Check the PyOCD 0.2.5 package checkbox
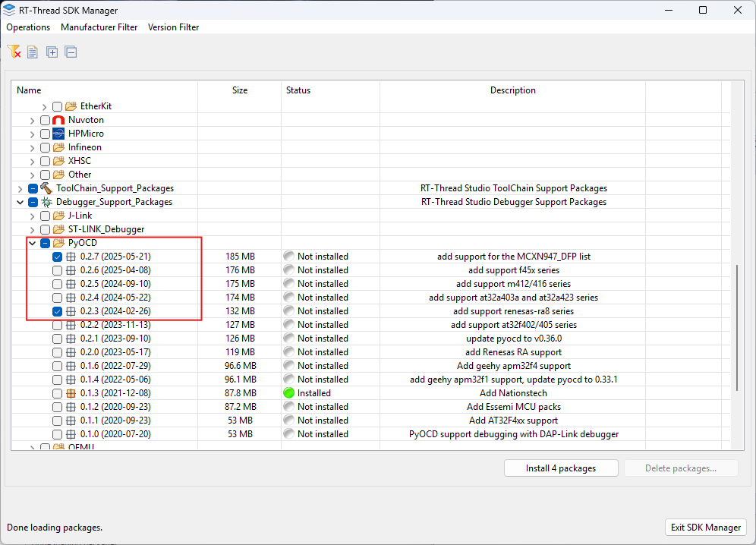 58,284
